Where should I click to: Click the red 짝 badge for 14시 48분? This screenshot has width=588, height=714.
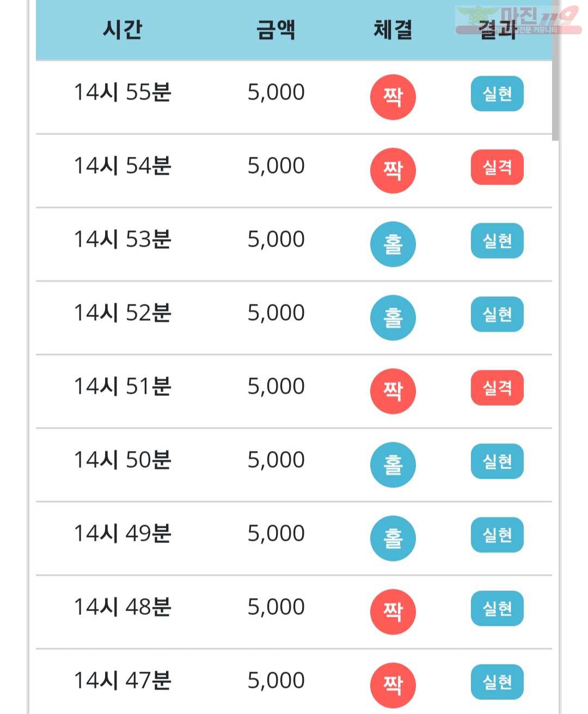point(393,612)
